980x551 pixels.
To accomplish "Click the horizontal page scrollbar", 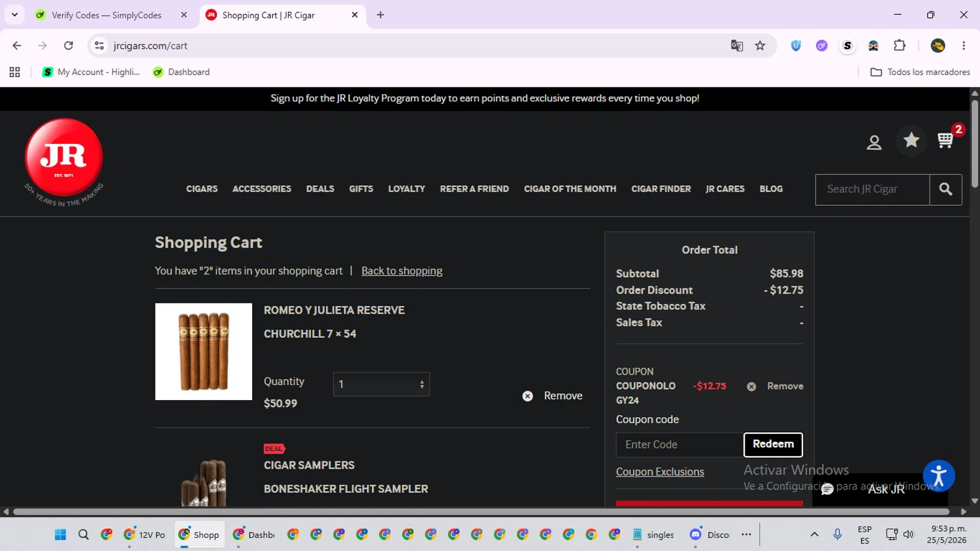I will pyautogui.click(x=480, y=512).
